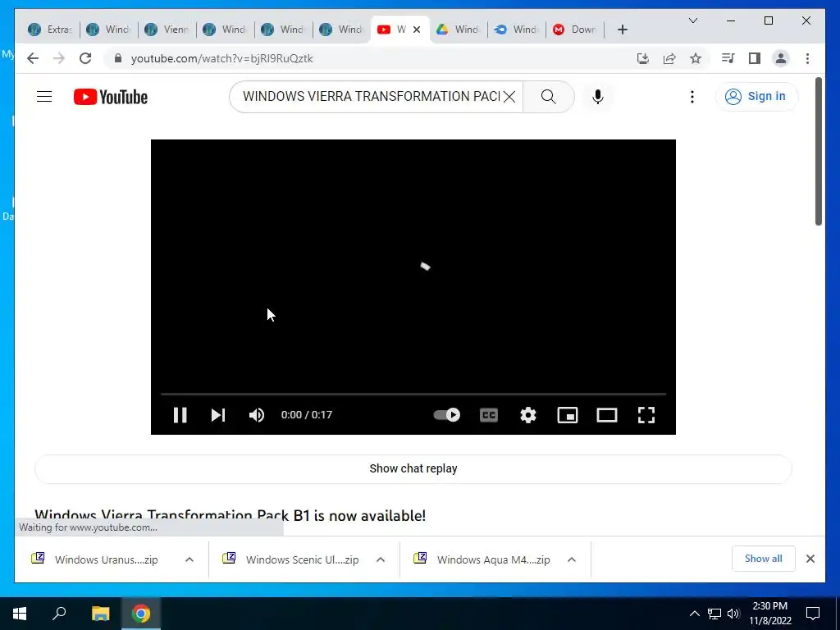Toggle closed captions on the video

coord(489,415)
